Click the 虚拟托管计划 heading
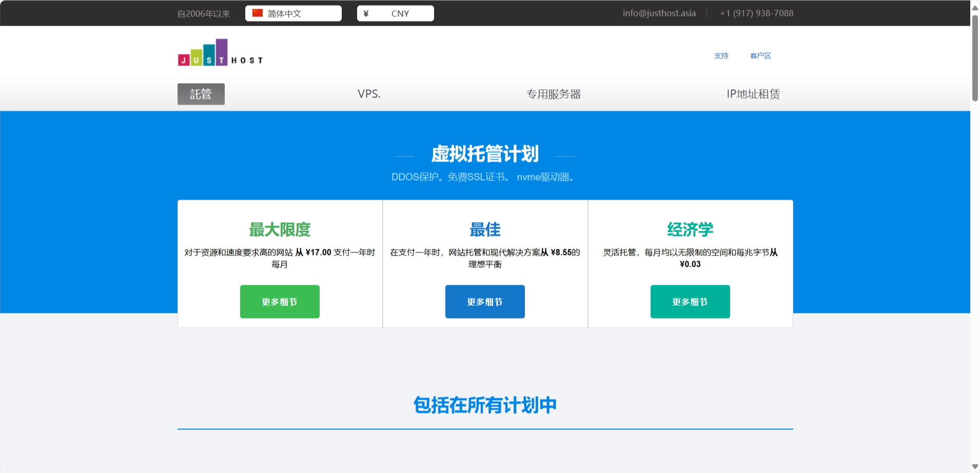 tap(484, 153)
